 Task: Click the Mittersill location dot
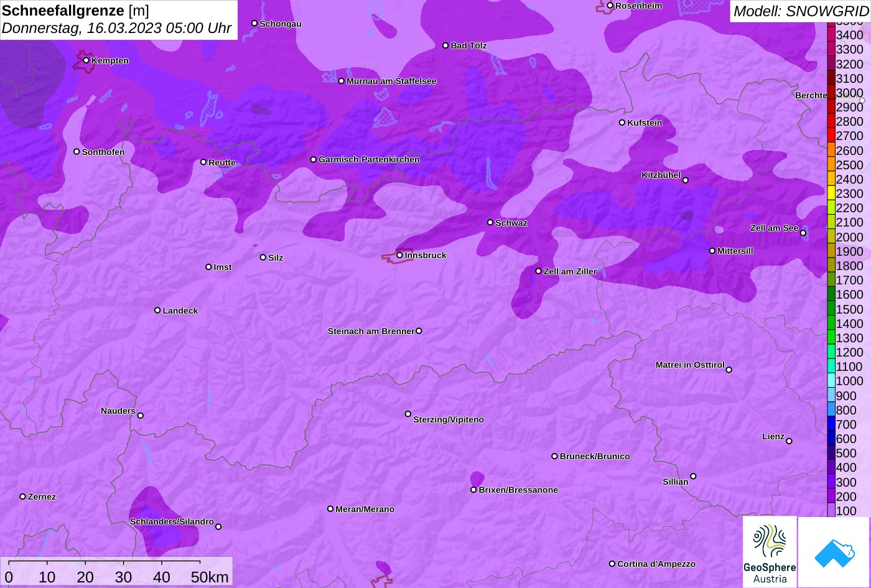712,251
